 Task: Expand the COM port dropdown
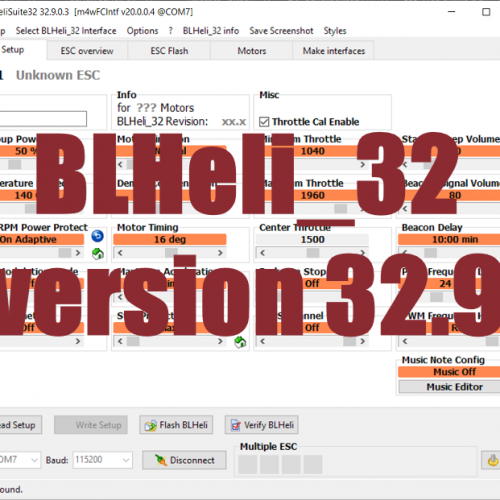(x=34, y=460)
